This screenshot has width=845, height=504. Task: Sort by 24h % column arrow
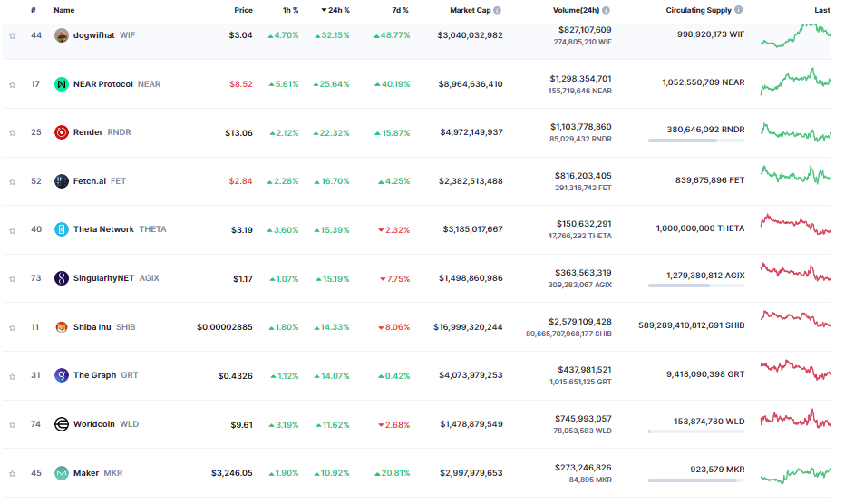[x=324, y=10]
